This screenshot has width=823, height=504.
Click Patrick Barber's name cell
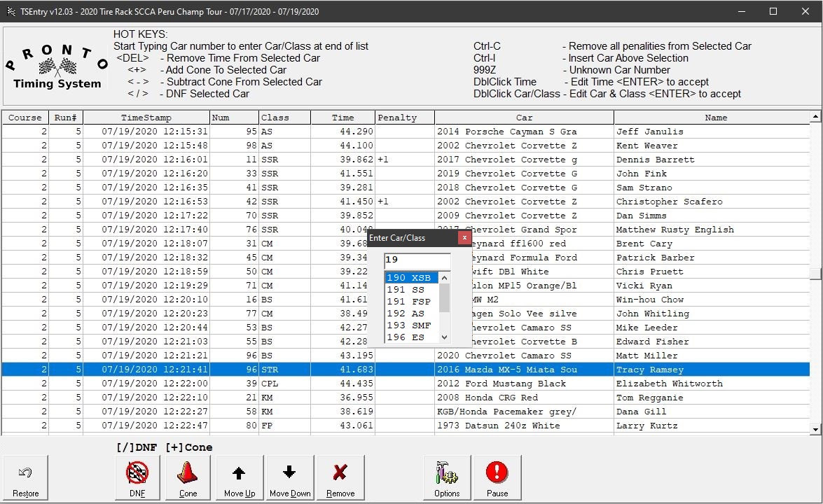(x=711, y=258)
